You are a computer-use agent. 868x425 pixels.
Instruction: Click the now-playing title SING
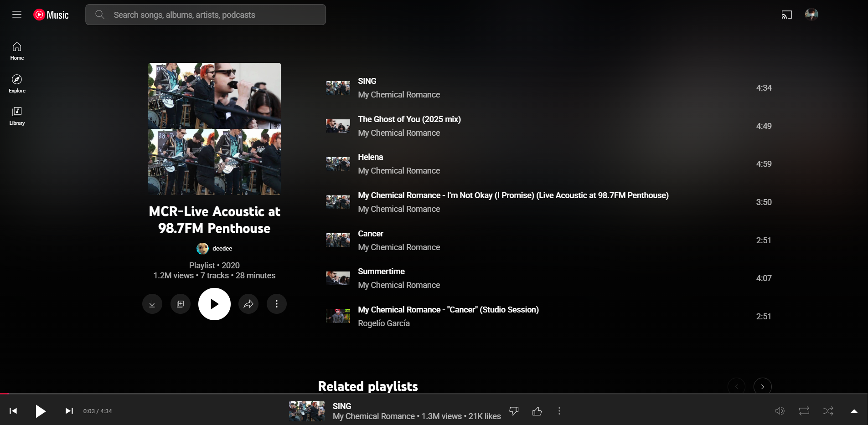point(342,406)
